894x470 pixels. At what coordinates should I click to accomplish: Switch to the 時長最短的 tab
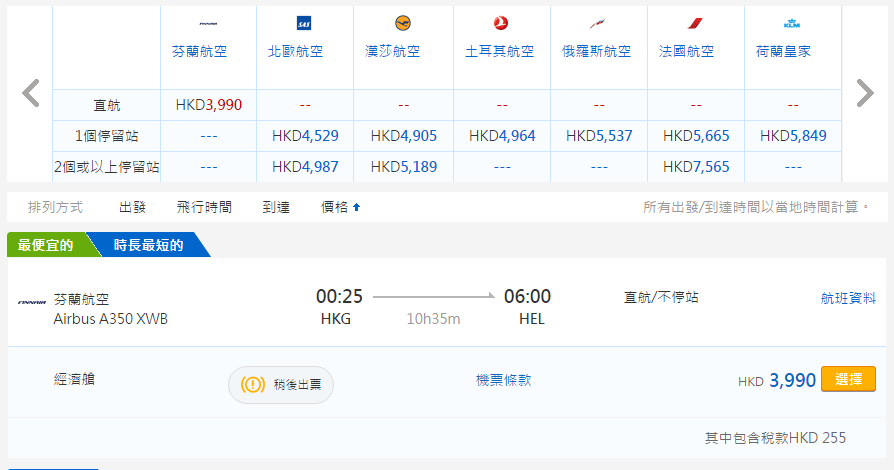pos(148,245)
